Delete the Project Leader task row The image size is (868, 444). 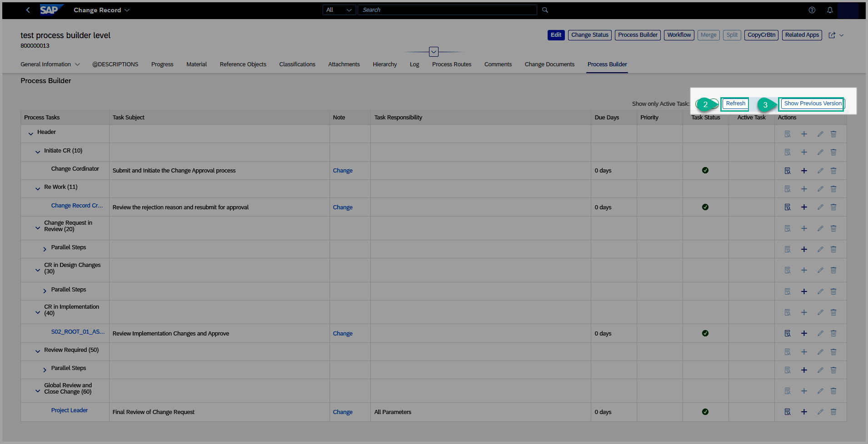[833, 412]
